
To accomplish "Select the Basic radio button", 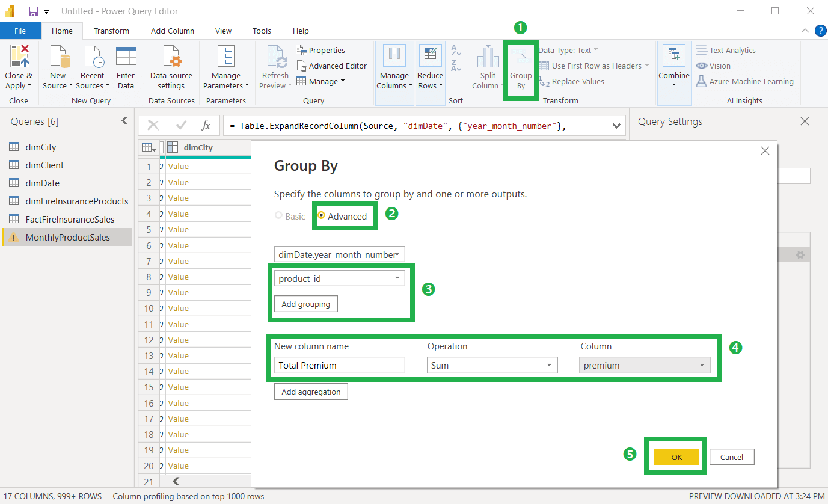I will click(x=278, y=216).
